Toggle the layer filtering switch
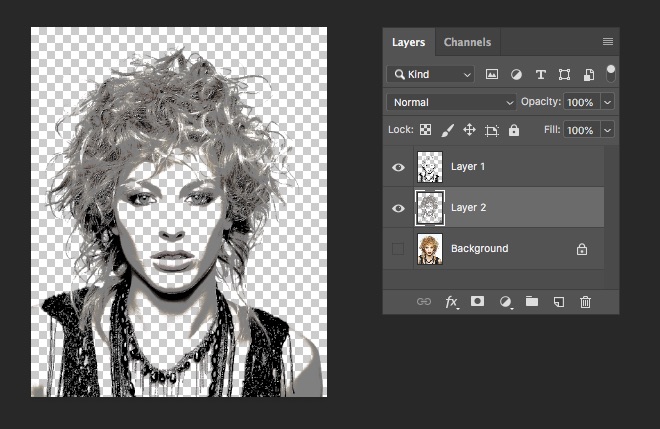Screen dimensions: 660x429 click(x=610, y=73)
